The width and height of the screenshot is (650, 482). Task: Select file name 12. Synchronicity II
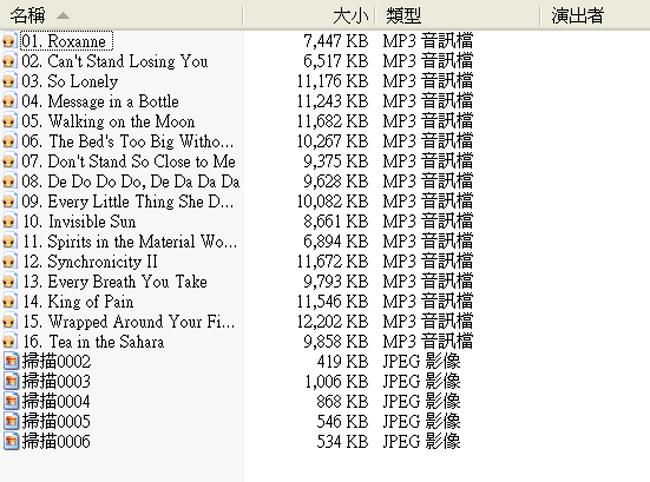[90, 262]
